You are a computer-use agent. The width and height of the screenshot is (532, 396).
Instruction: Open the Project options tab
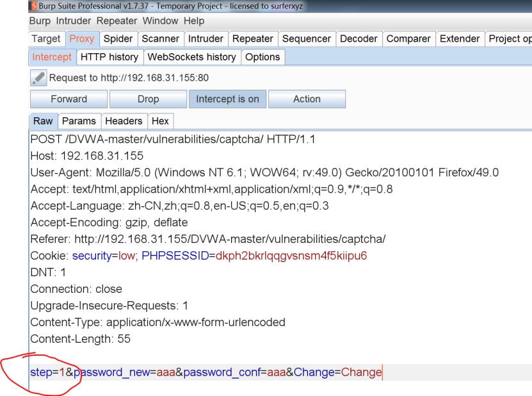tap(508, 38)
